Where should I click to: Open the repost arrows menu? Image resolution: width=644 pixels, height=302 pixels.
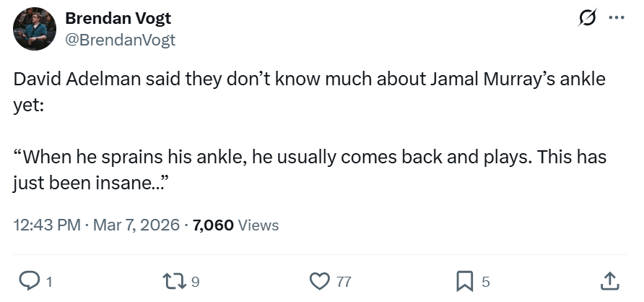176,280
